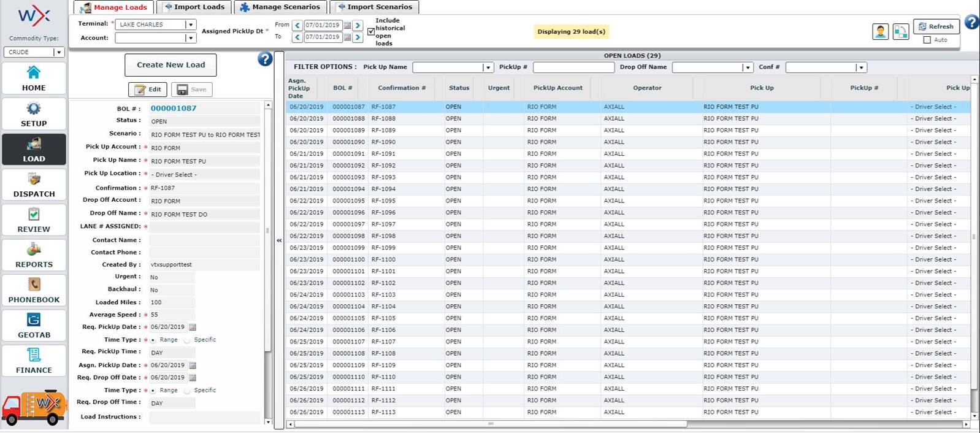Step From date forward one day
980x433 pixels.
tap(358, 25)
